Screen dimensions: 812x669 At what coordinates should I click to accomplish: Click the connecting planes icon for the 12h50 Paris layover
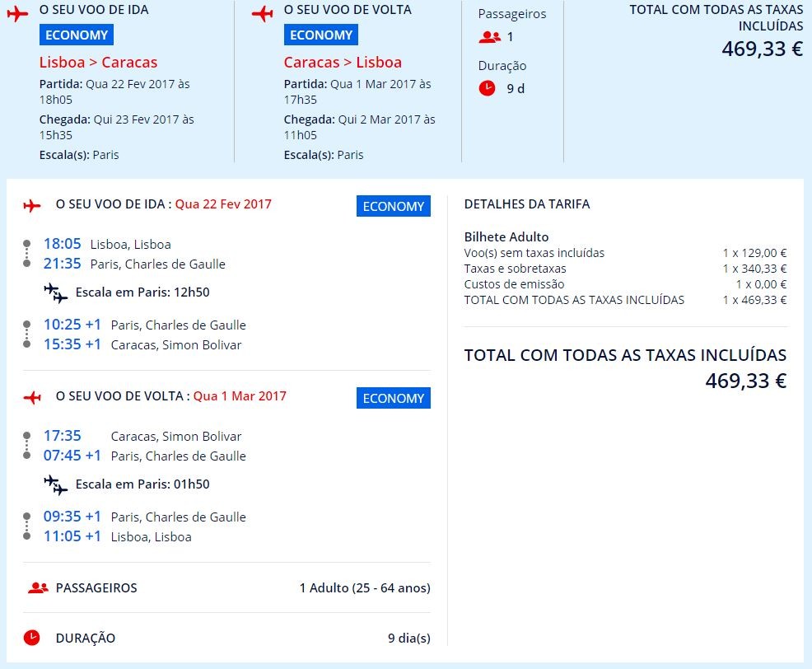coord(56,292)
